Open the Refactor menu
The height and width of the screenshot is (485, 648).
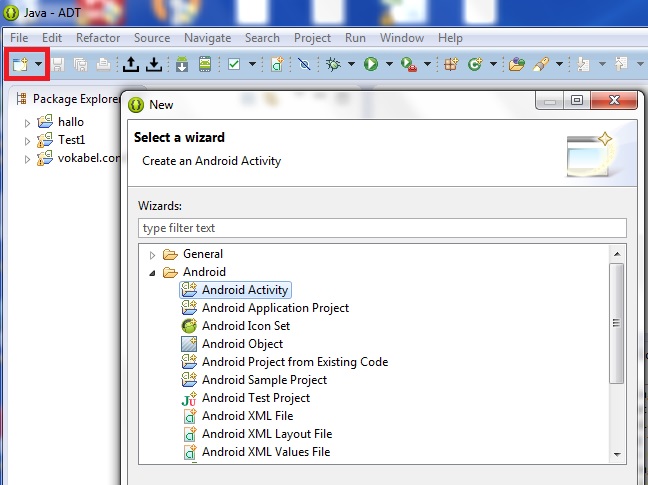98,38
